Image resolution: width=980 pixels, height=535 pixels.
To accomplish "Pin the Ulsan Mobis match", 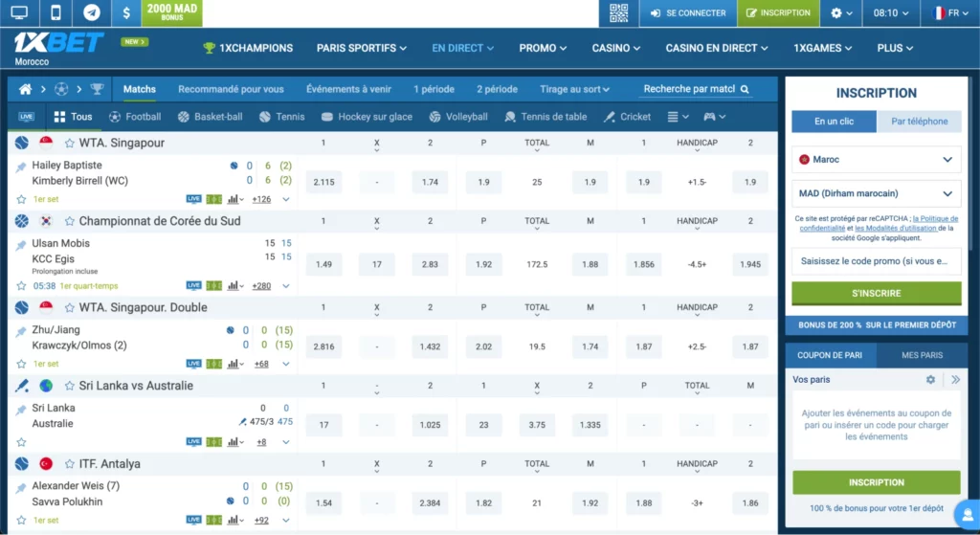I will click(21, 244).
